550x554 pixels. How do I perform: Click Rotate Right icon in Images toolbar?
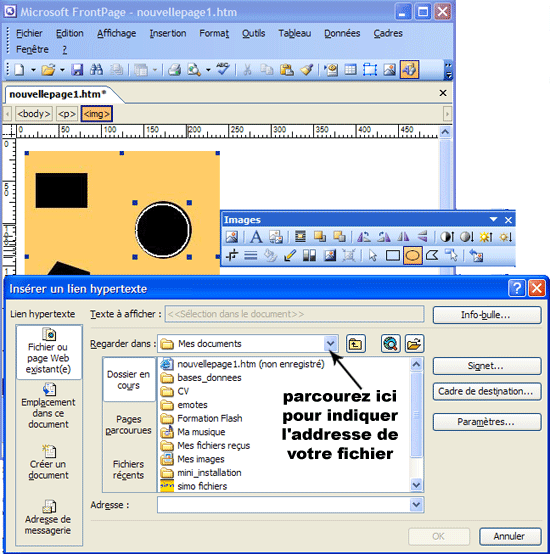coord(383,237)
